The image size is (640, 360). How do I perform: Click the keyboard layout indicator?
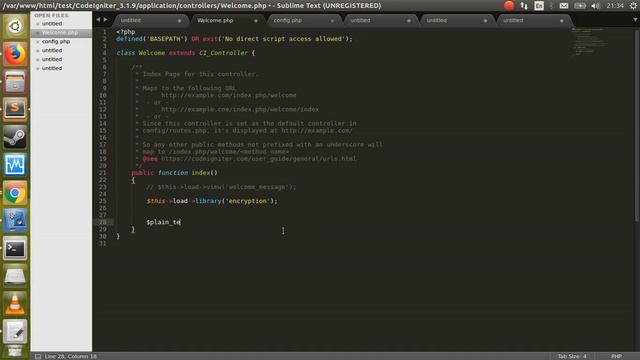(x=539, y=6)
